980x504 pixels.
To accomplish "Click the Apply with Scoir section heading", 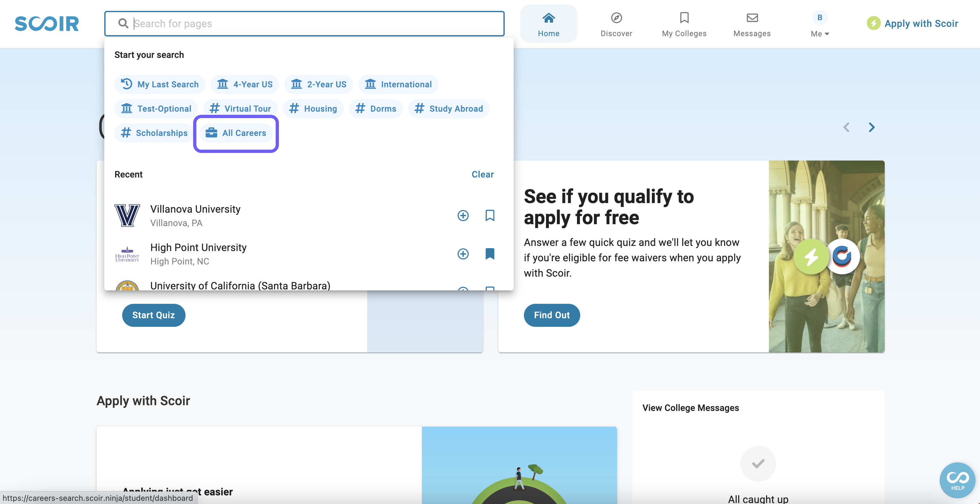I will (143, 400).
